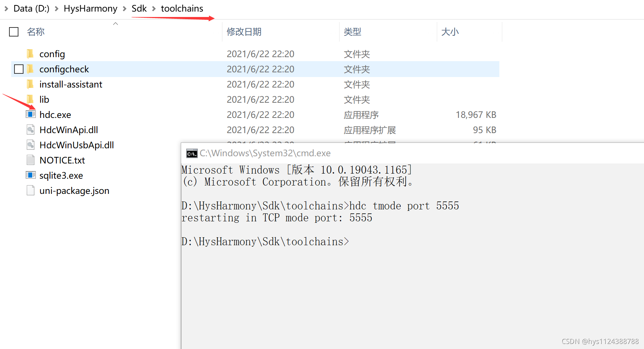Click the sort arrow above 名称 column
This screenshot has width=644, height=349.
coord(116,24)
